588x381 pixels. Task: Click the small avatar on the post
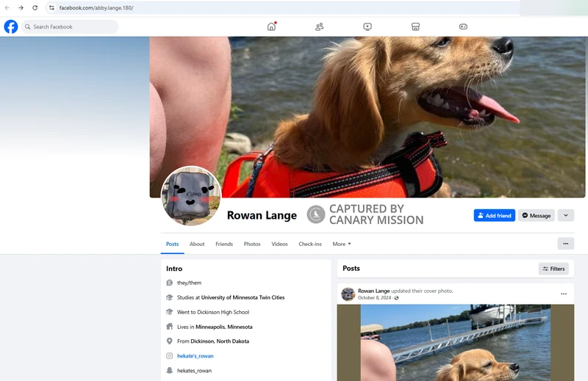click(348, 294)
